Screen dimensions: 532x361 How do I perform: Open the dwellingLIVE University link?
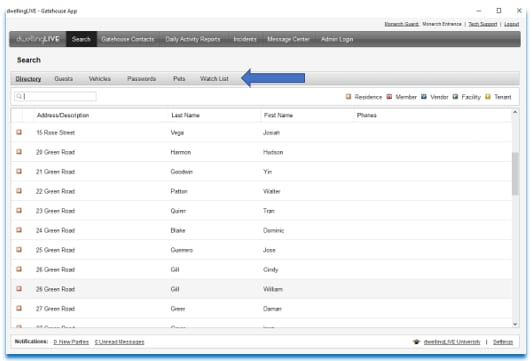tap(452, 342)
